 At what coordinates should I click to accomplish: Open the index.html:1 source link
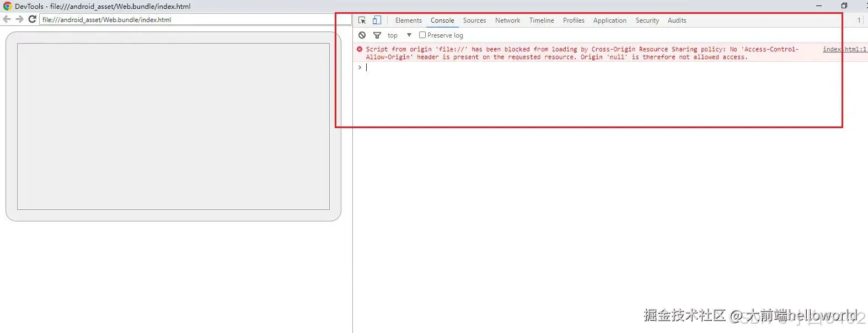(844, 49)
